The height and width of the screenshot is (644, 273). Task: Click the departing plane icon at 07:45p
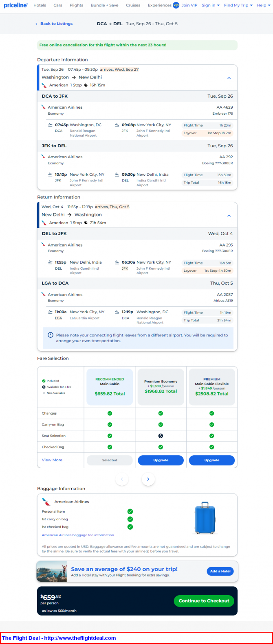point(51,125)
